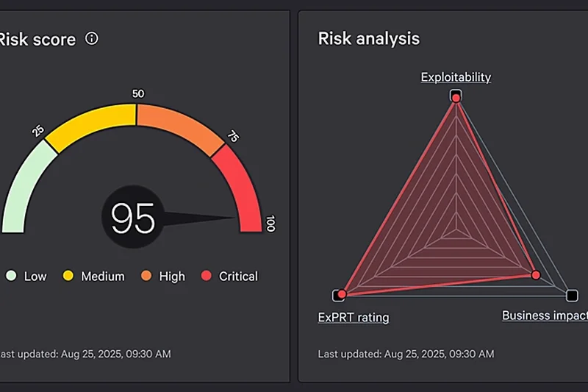Click the outer square marker of Business impact axis
The height and width of the screenshot is (392, 588).
pyautogui.click(x=572, y=295)
